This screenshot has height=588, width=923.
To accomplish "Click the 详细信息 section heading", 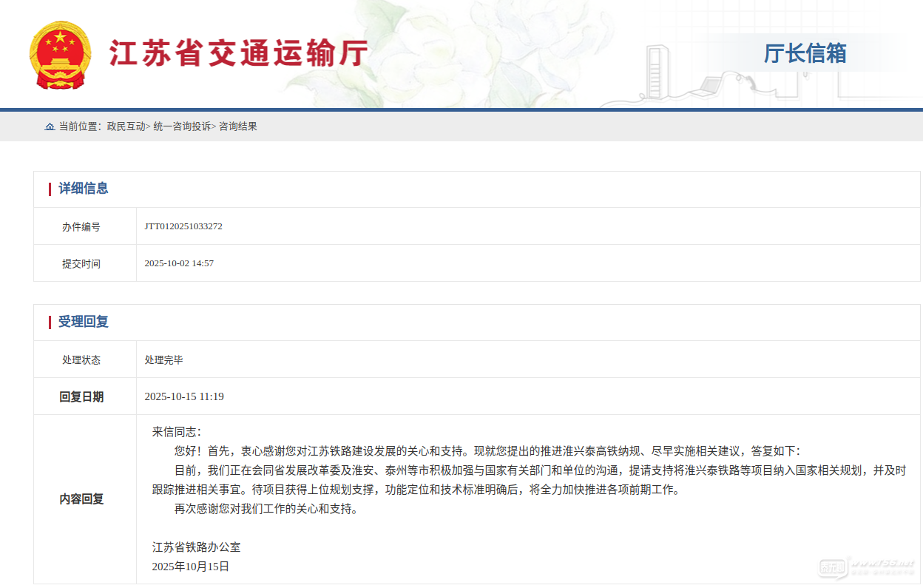I will point(84,189).
